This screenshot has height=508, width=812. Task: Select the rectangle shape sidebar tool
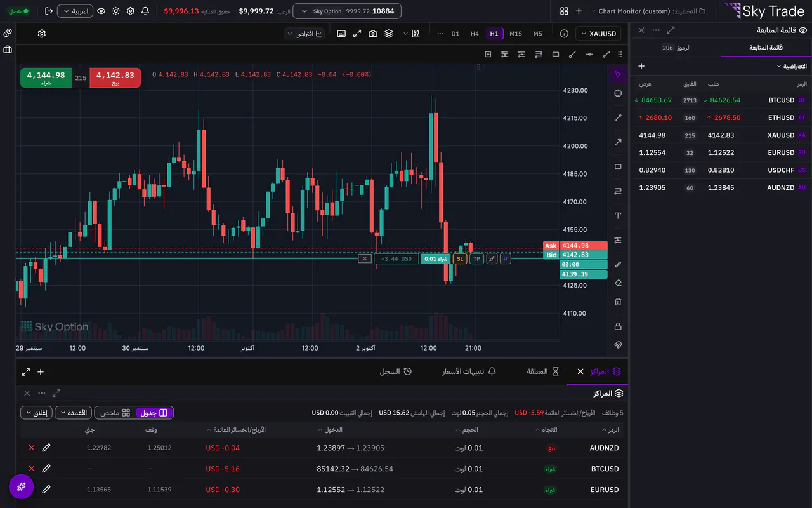618,167
